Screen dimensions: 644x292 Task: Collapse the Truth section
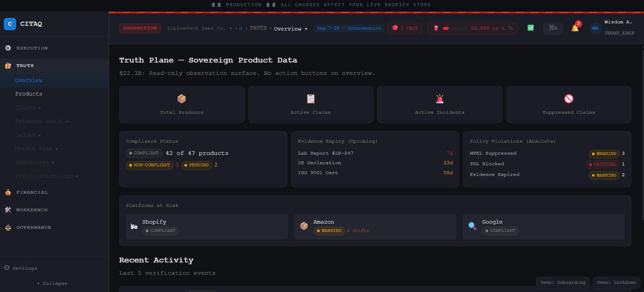pyautogui.click(x=54, y=66)
